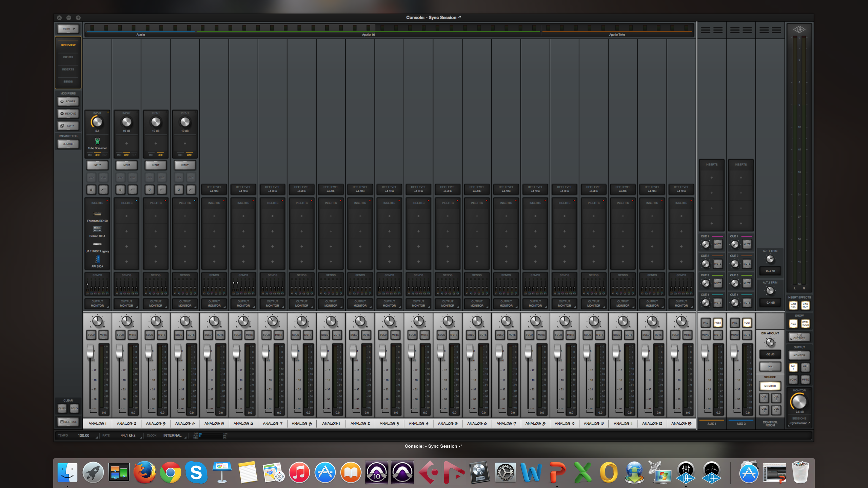Open Output Monitor menu on Analog 1
The width and height of the screenshot is (868, 488).
(x=97, y=304)
